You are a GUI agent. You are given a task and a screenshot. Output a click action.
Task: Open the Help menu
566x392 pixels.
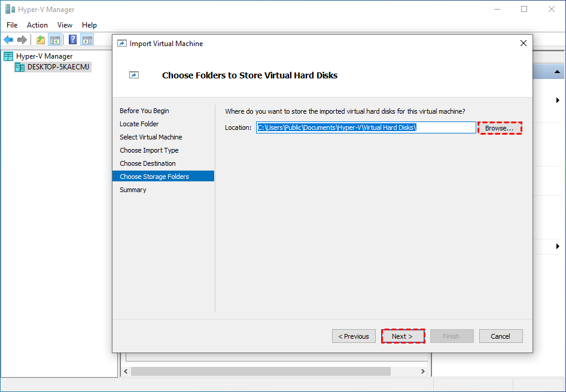[x=89, y=25]
